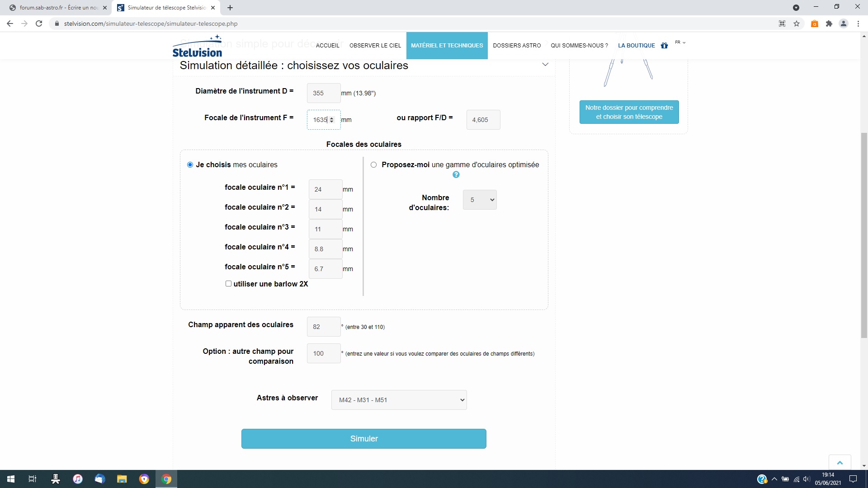Click the gift icon next to La Boutique
Screen dimensions: 868x488
tap(664, 46)
